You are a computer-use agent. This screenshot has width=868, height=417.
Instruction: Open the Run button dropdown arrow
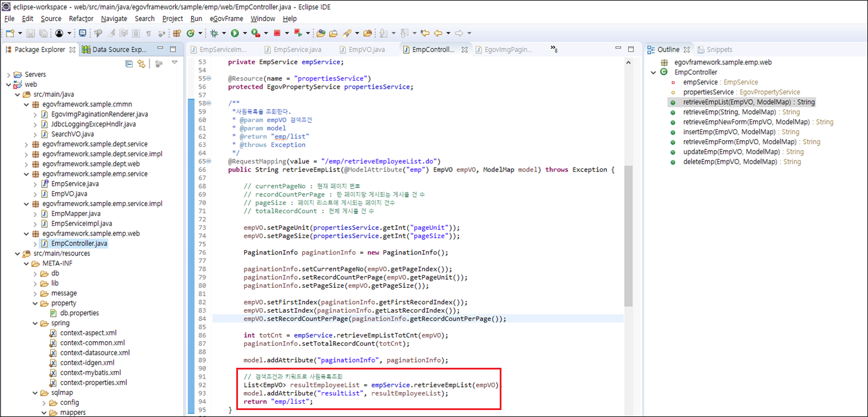245,33
